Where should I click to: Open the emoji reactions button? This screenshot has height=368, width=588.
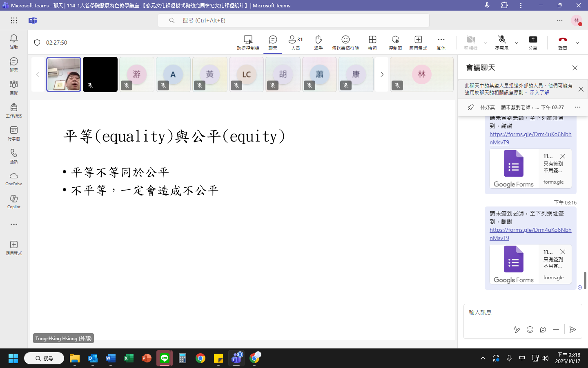[x=345, y=42]
